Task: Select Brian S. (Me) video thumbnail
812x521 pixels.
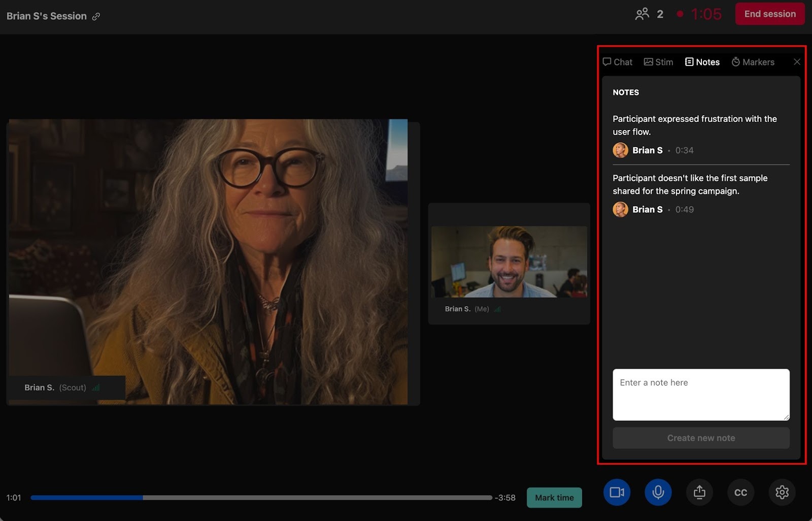Action: [509, 262]
